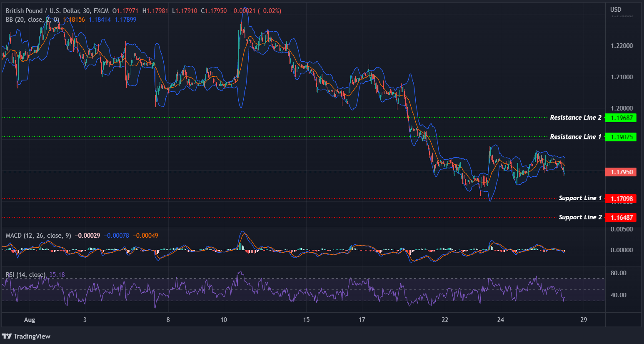
Task: Click the Aug label on the time axis
Action: pos(29,319)
